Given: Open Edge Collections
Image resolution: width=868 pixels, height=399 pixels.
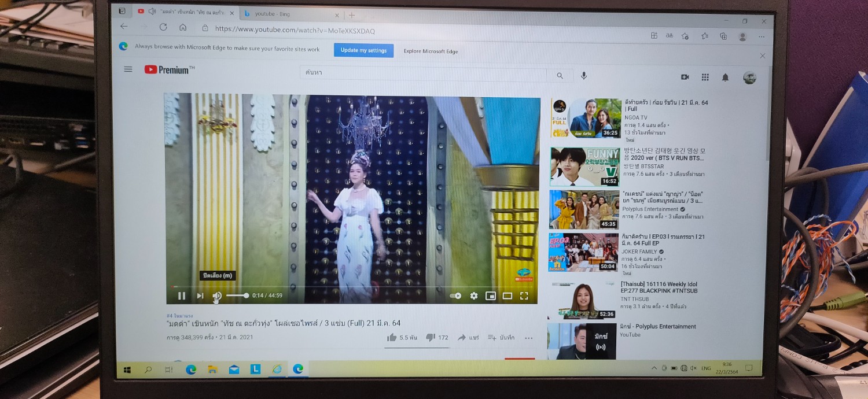Looking at the screenshot, I should (x=723, y=36).
